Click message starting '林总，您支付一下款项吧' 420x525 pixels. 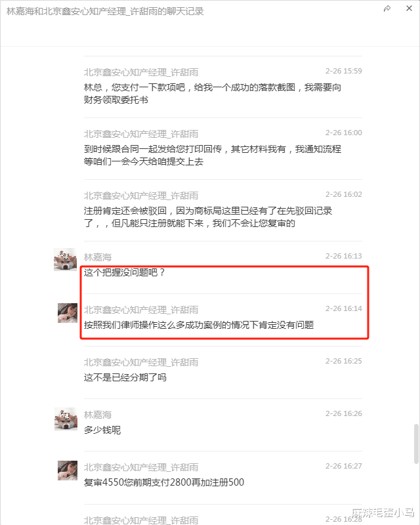tap(213, 93)
